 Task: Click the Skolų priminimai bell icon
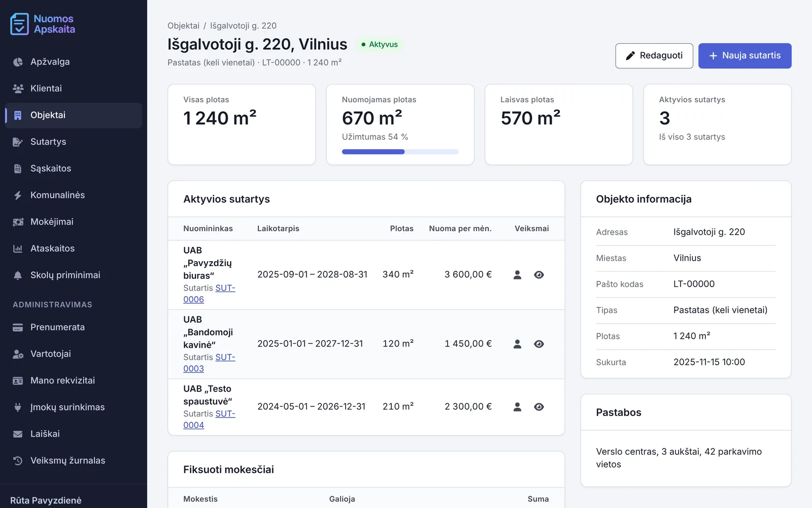click(18, 275)
